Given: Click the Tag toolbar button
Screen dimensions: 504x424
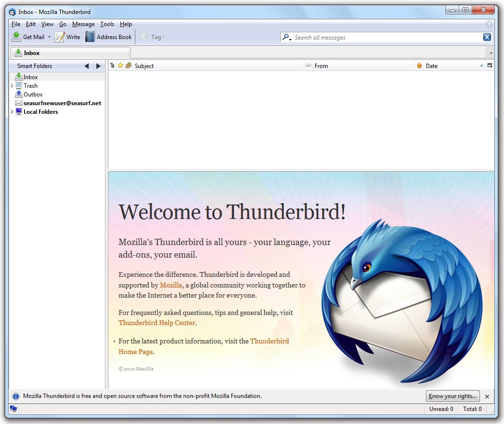Looking at the screenshot, I should click(x=153, y=37).
